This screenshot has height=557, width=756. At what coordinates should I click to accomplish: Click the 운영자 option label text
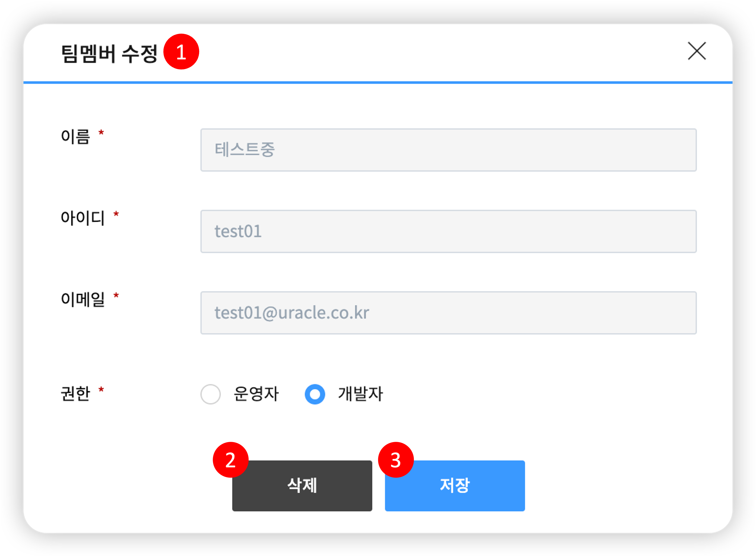(256, 394)
